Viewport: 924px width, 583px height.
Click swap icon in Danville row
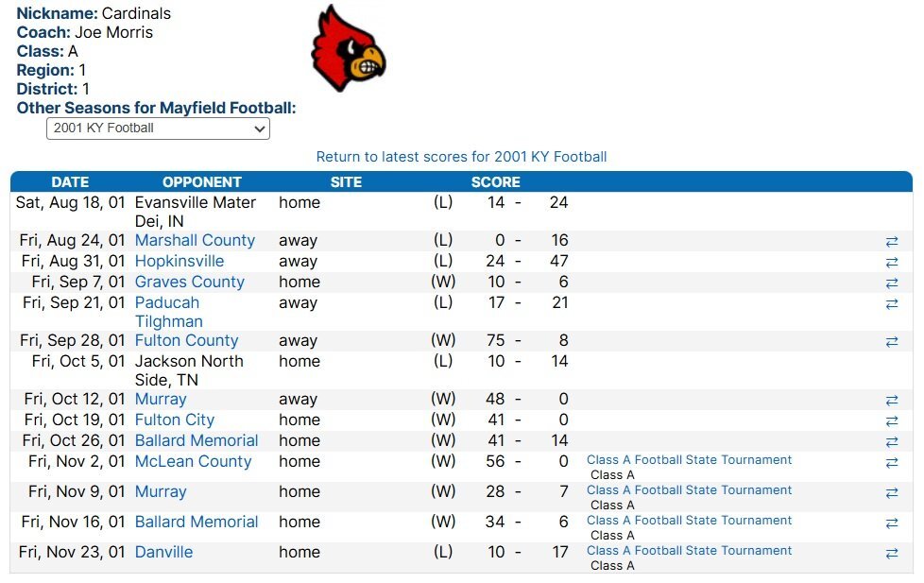coord(892,554)
